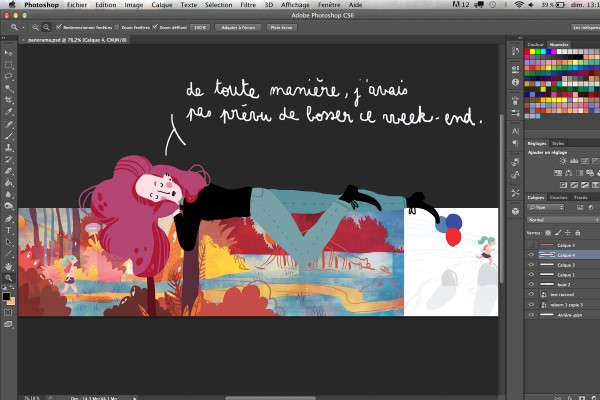Select the Crop tool
The image size is (600, 400).
click(x=8, y=100)
